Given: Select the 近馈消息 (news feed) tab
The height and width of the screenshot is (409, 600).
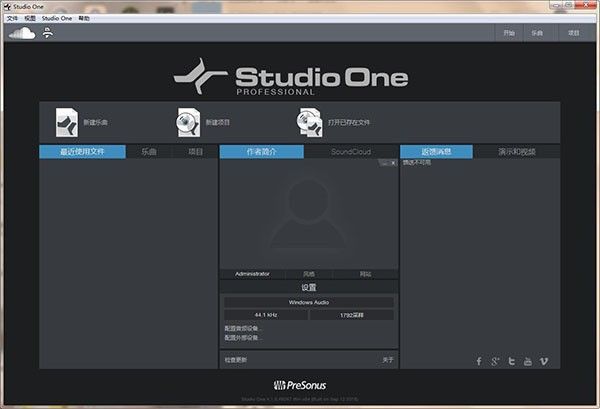Looking at the screenshot, I should click(436, 152).
